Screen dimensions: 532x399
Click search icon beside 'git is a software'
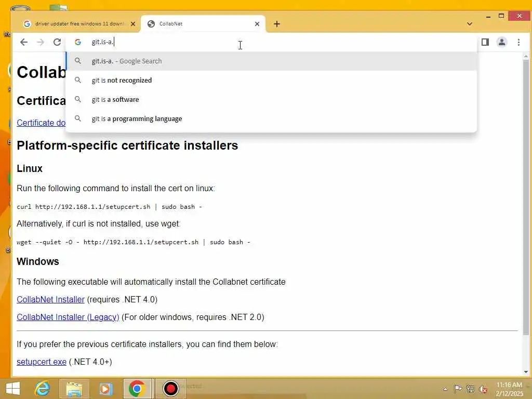pos(78,99)
